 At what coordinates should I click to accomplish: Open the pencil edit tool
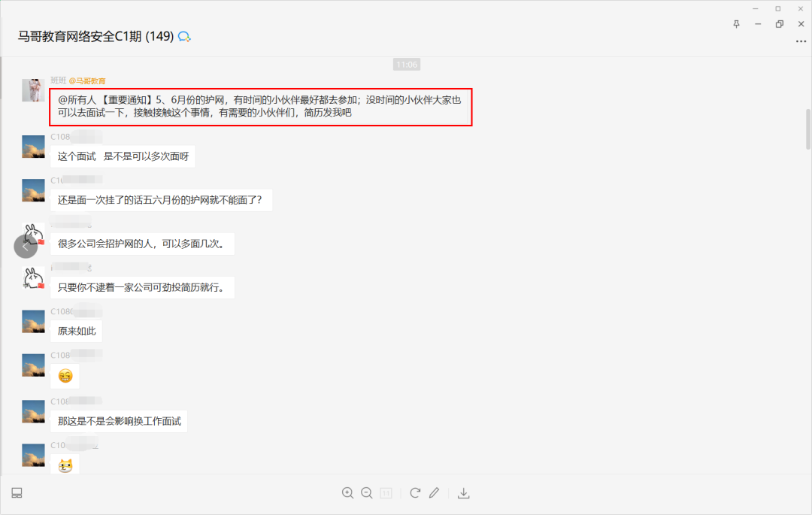coord(434,493)
